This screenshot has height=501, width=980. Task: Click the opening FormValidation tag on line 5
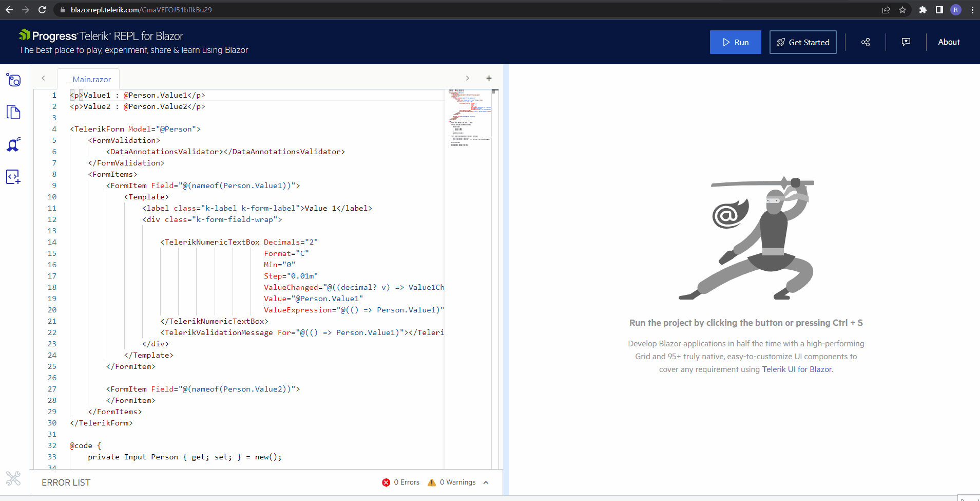124,140
